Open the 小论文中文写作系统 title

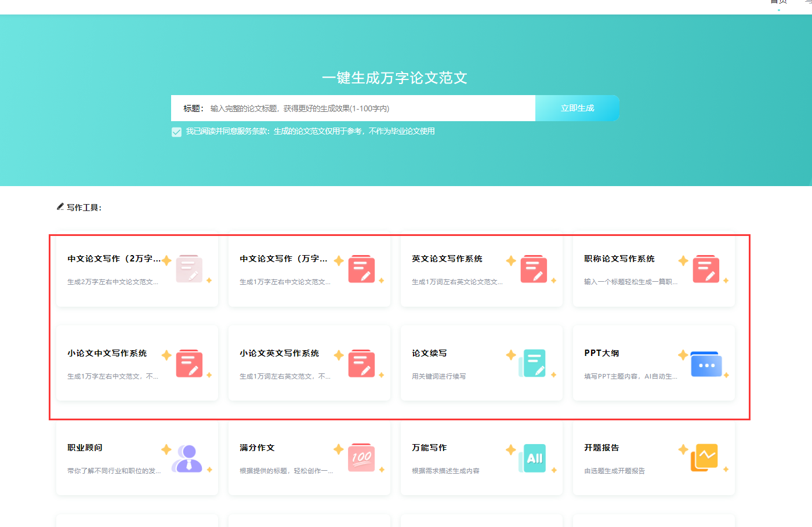(x=107, y=353)
